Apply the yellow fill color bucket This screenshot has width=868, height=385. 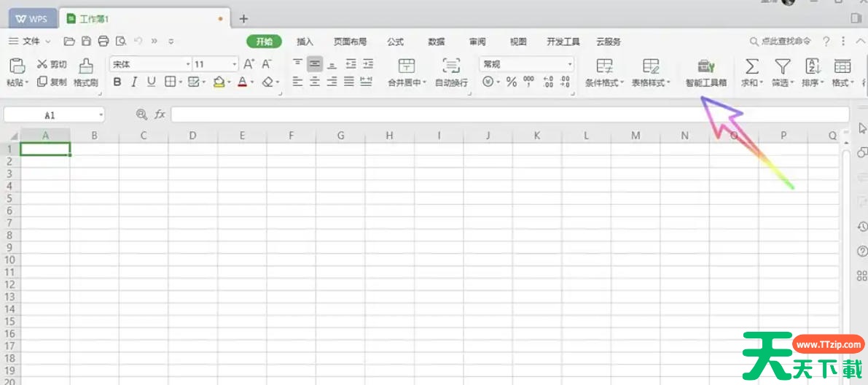point(219,82)
